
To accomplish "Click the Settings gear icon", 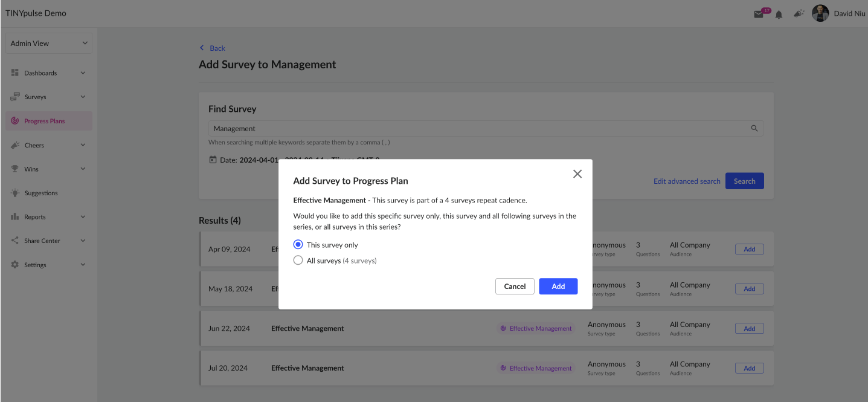I will [15, 265].
